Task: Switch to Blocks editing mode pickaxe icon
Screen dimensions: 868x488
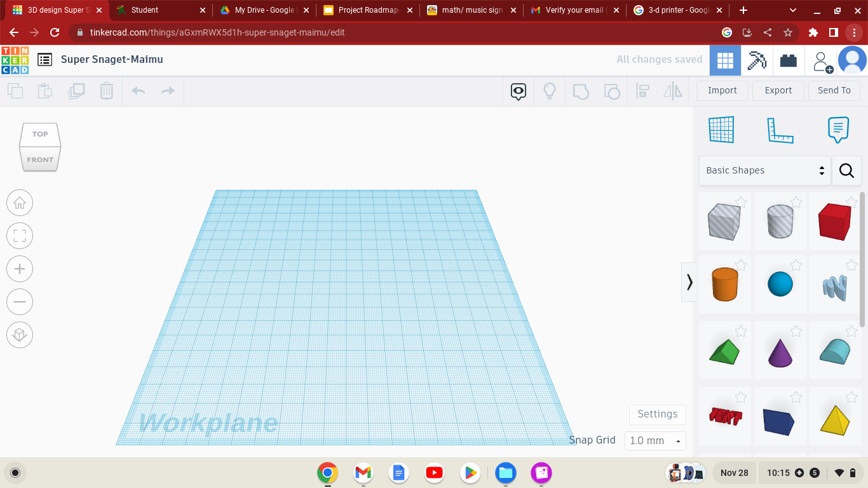Action: point(756,59)
